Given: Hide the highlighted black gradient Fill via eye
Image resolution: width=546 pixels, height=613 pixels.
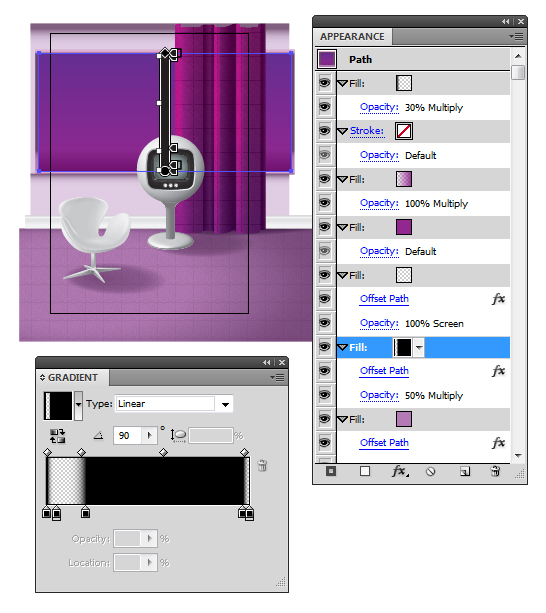Looking at the screenshot, I should 324,347.
